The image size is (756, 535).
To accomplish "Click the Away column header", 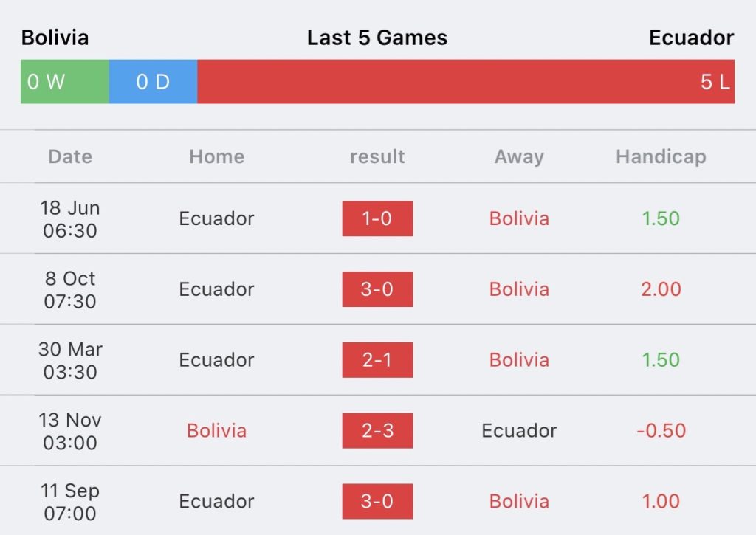I will click(519, 157).
